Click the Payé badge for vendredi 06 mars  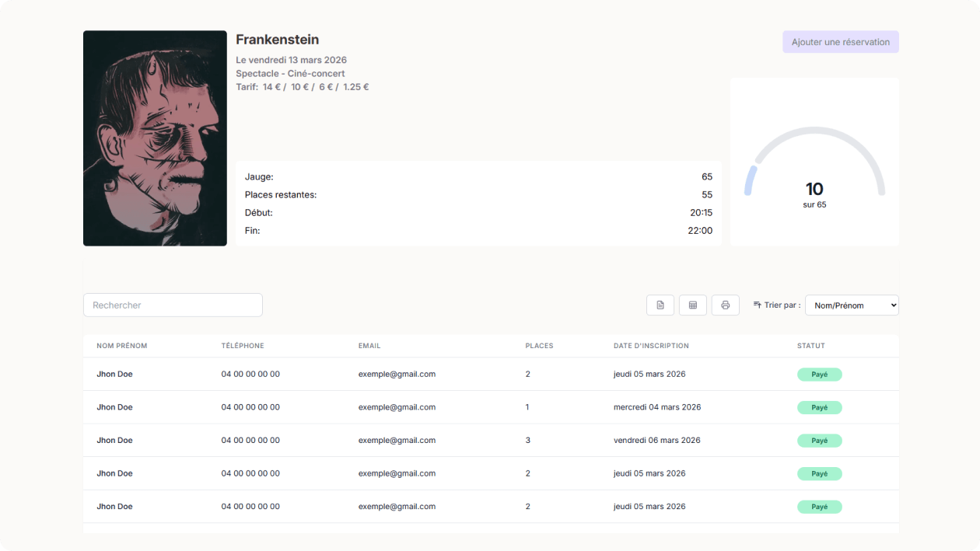819,441
